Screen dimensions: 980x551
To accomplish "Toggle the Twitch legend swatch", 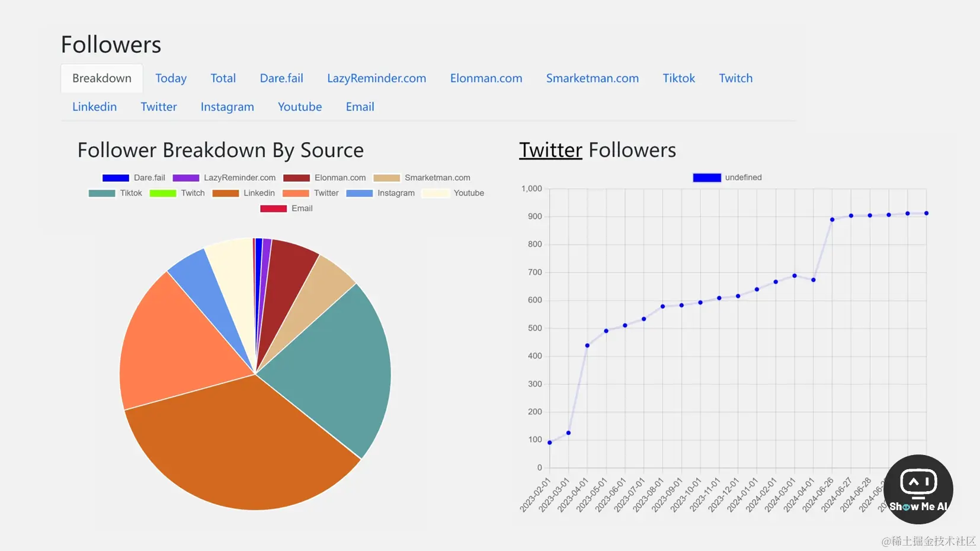I will (x=163, y=193).
